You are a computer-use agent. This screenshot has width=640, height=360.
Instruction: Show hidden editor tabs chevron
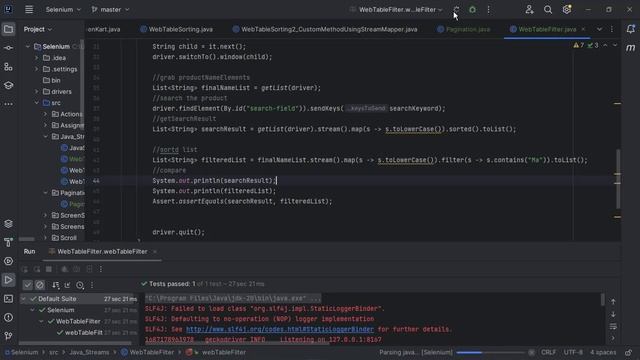(x=599, y=29)
